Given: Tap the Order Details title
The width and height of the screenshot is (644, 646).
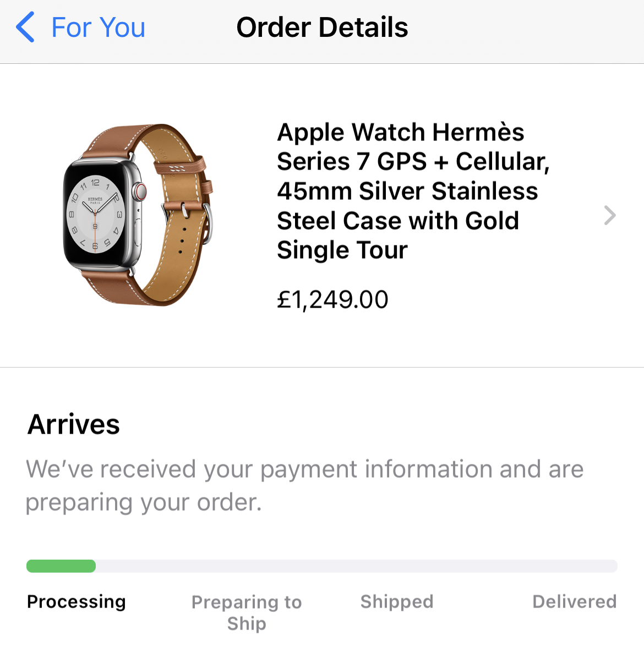Looking at the screenshot, I should tap(322, 28).
